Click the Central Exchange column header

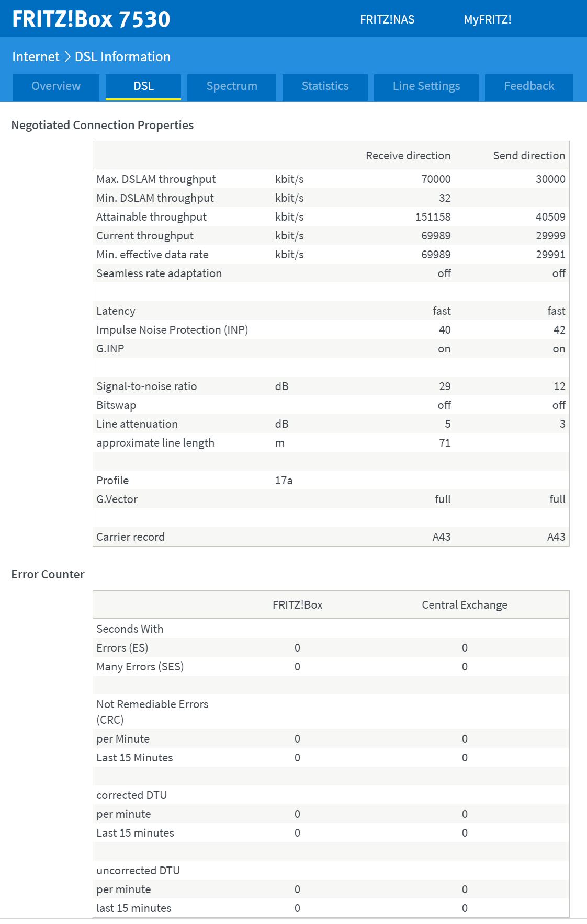[465, 605]
